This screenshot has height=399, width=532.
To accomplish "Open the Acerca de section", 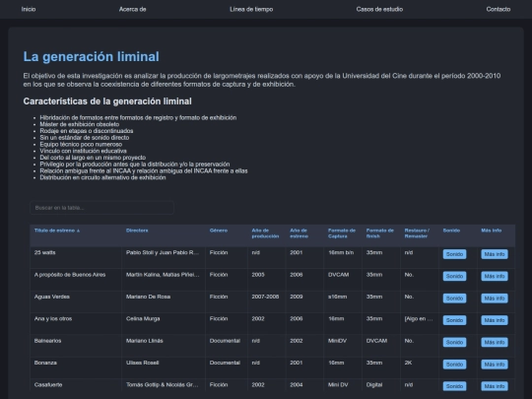I will click(x=133, y=9).
